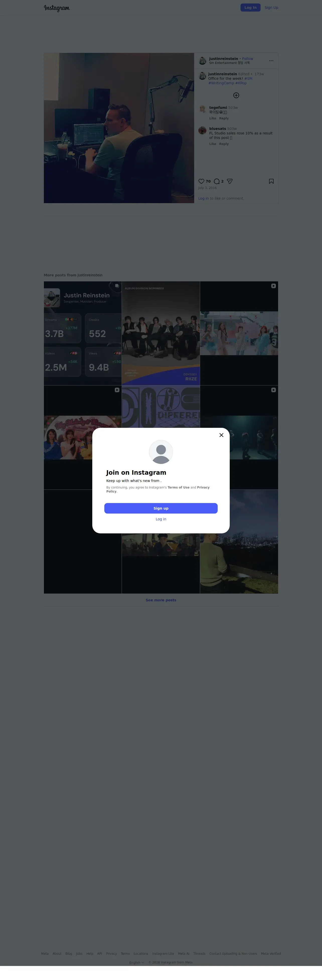The image size is (322, 980).
Task: Open API footer link
Action: pos(100,953)
